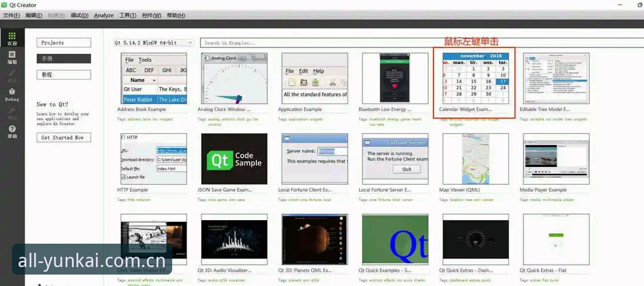Open the Media Player Example thumbnail
Viewport: 644px width, 286px height.
(556, 158)
